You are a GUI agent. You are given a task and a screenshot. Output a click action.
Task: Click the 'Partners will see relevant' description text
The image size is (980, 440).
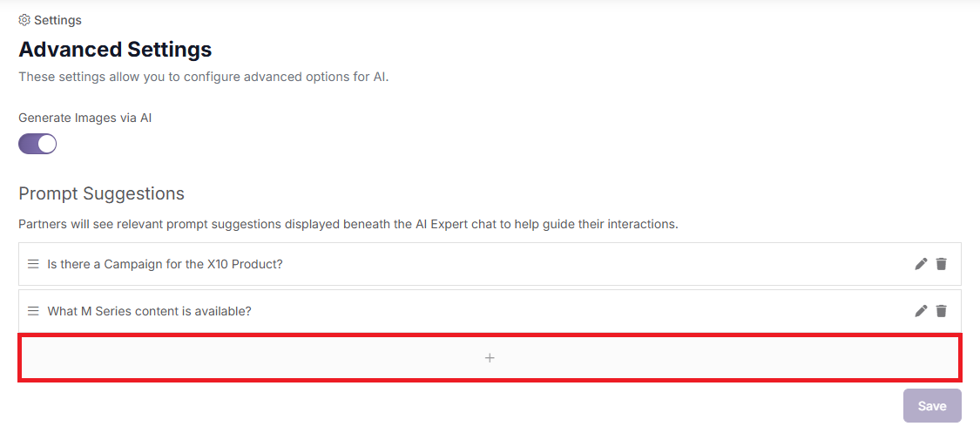[x=348, y=224]
